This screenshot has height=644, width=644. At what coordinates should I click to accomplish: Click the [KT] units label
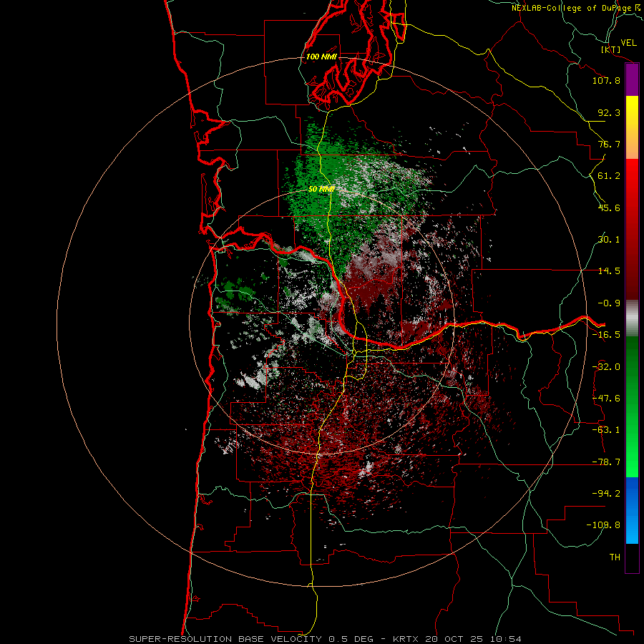[x=611, y=49]
